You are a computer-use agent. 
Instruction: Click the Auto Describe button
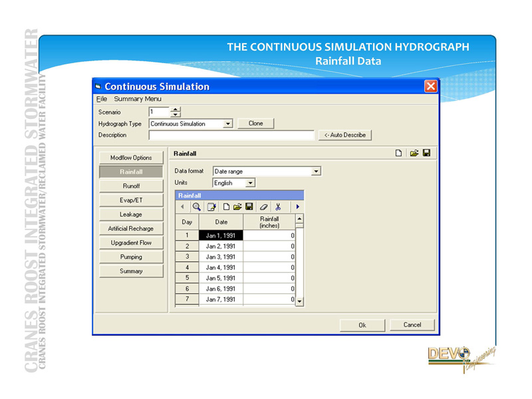point(345,135)
